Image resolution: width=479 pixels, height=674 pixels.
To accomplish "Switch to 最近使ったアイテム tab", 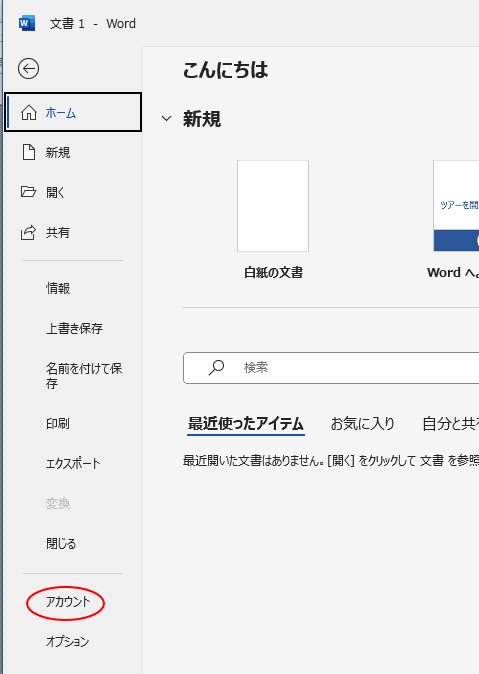I will tap(246, 424).
